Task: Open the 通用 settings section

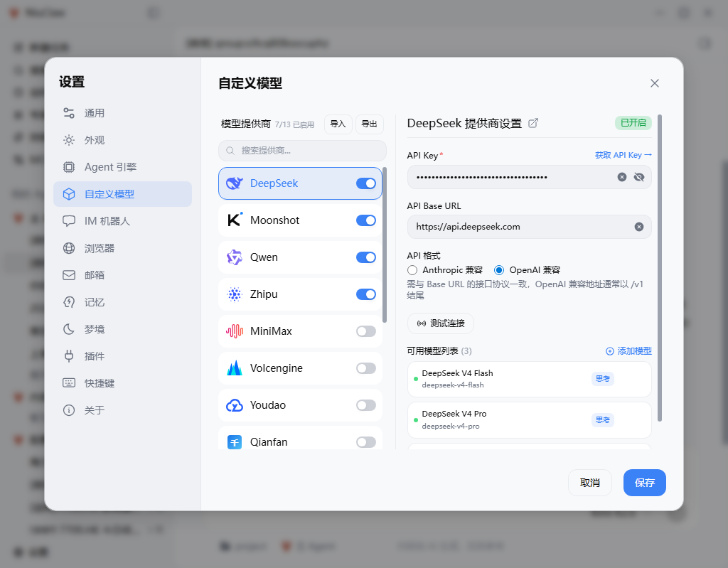Action: coord(122,113)
